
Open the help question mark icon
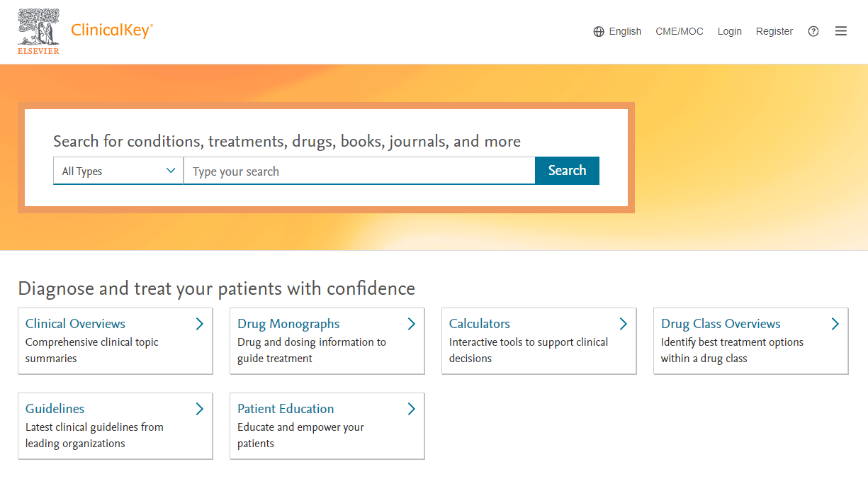pos(813,31)
